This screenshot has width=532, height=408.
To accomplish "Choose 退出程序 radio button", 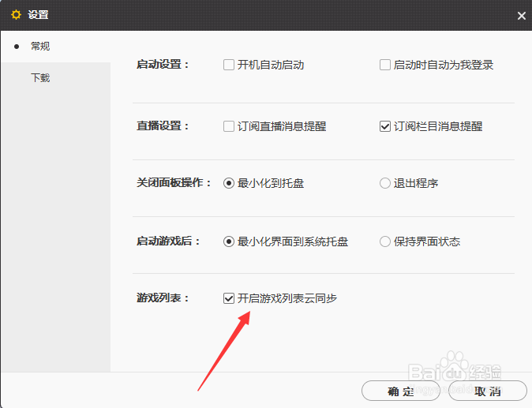I will click(384, 183).
